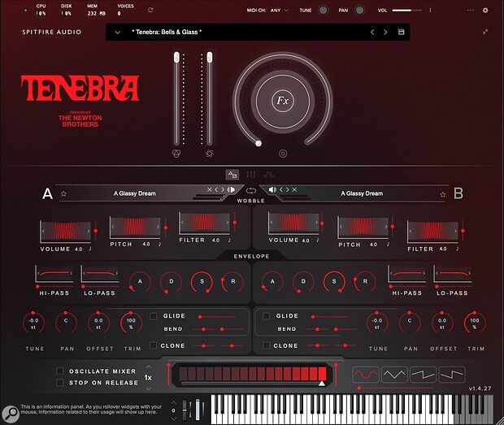This screenshot has width=504, height=425.
Task: Switch to the A/B sounds tab
Action: coord(232,175)
